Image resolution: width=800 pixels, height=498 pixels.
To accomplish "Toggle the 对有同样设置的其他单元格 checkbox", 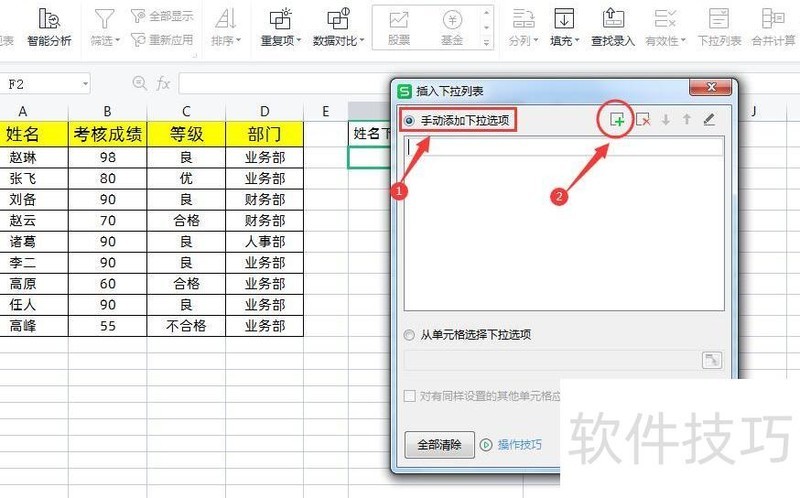I will click(x=410, y=396).
